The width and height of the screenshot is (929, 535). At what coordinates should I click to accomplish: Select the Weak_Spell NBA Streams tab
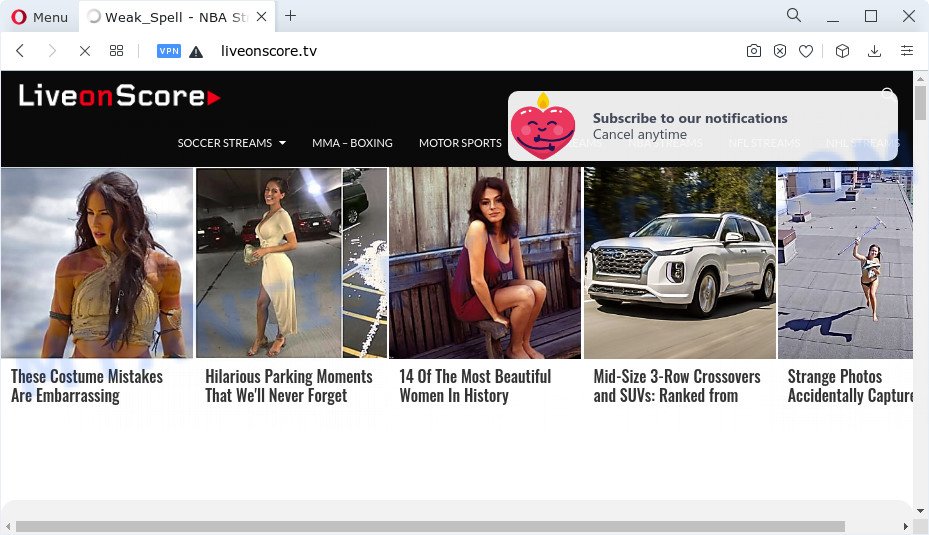point(176,17)
